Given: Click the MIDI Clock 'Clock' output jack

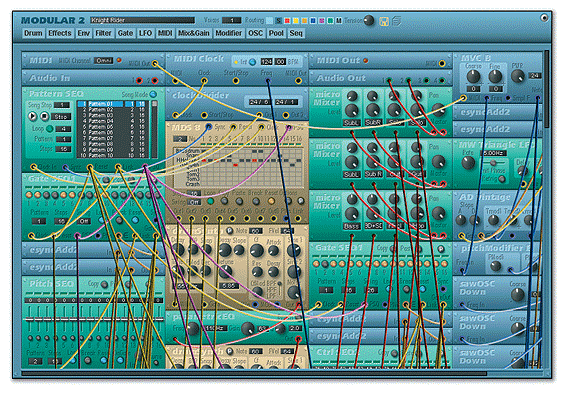Looking at the screenshot, I should tap(204, 81).
